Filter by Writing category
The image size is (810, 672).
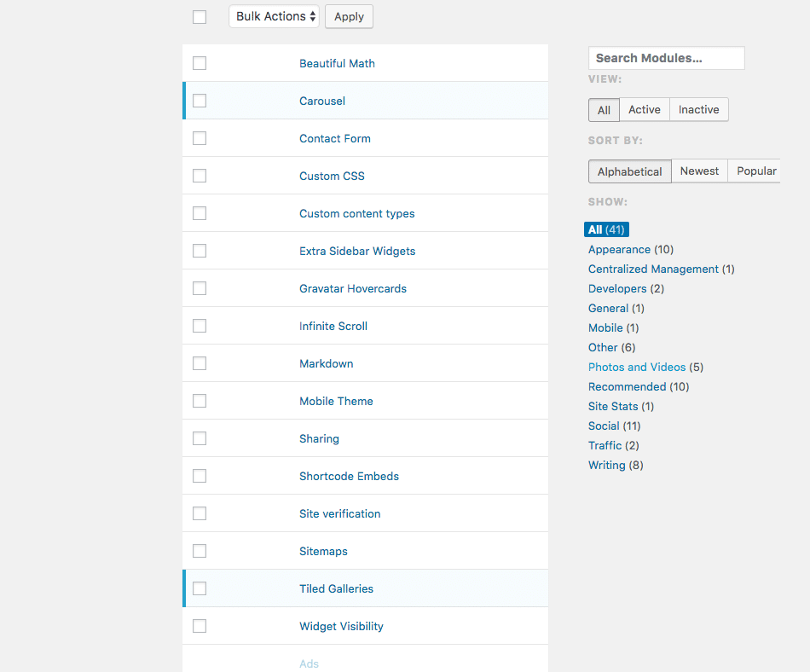[606, 466]
